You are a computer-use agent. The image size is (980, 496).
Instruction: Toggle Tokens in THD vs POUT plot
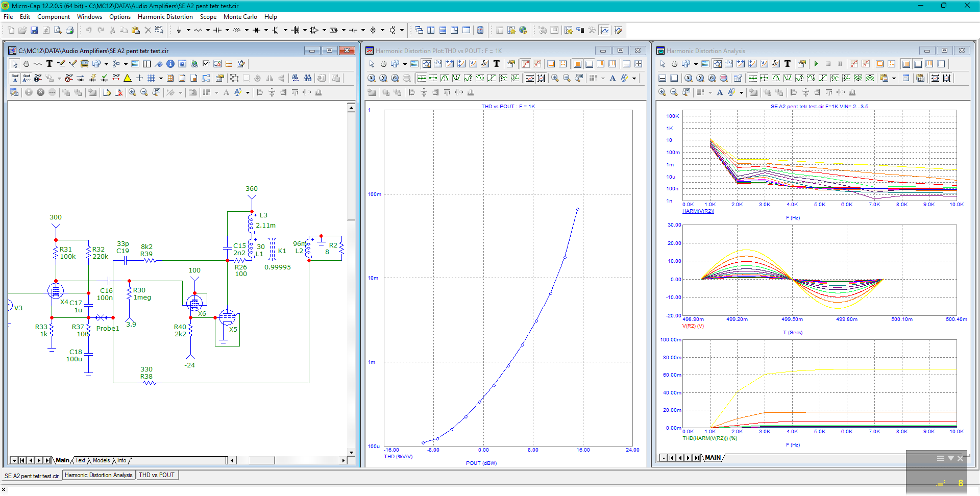[537, 64]
